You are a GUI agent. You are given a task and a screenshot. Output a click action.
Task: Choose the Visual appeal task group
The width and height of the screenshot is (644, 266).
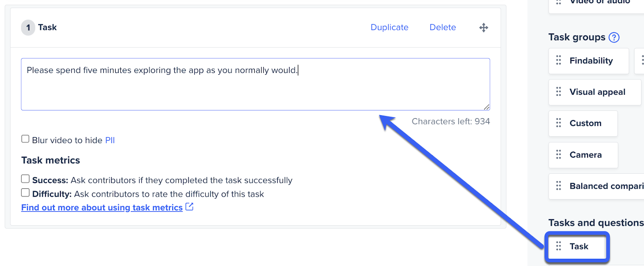pos(597,92)
